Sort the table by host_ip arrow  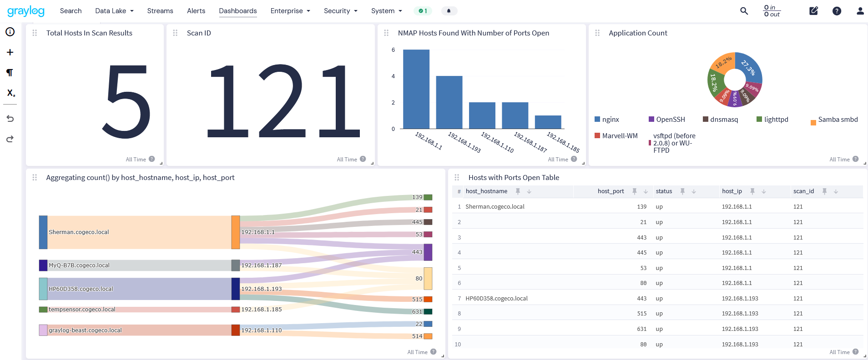coord(764,191)
